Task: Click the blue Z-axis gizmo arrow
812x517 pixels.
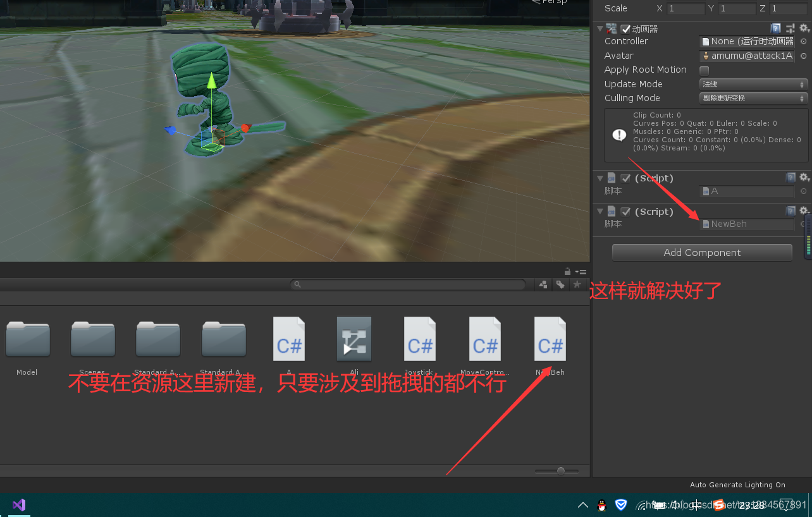Action: pyautogui.click(x=169, y=130)
